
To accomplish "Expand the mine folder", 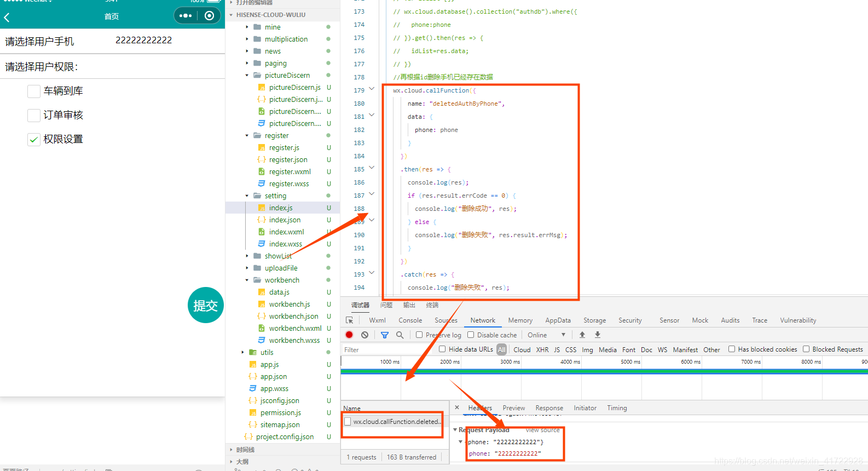I will (x=247, y=27).
